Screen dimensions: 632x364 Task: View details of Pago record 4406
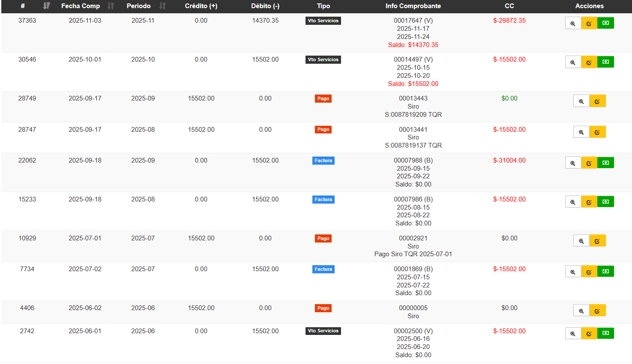pos(581,311)
